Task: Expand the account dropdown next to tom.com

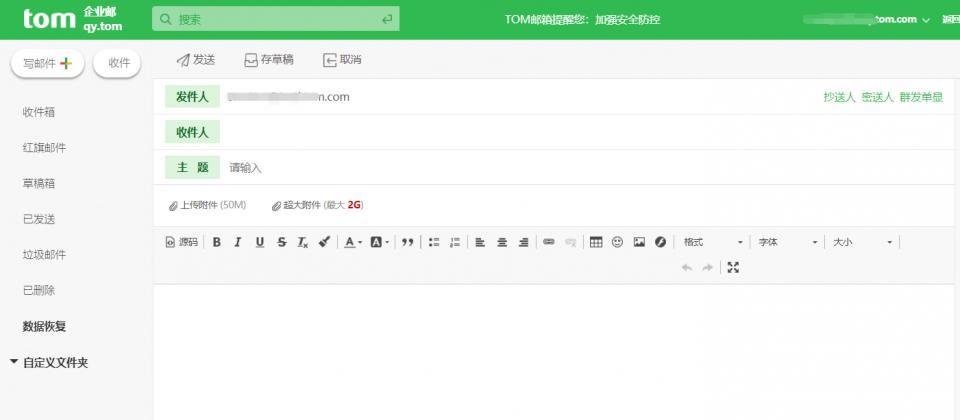Action: pos(926,20)
